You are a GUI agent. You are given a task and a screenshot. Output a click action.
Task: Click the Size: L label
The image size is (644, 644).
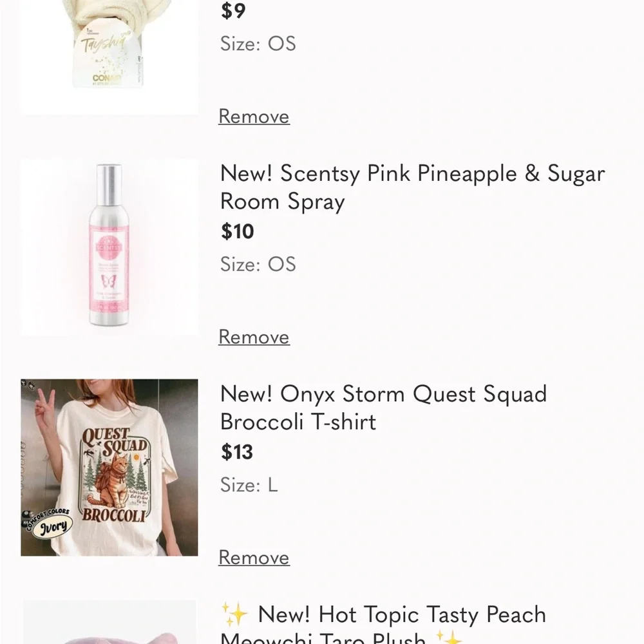(x=249, y=485)
